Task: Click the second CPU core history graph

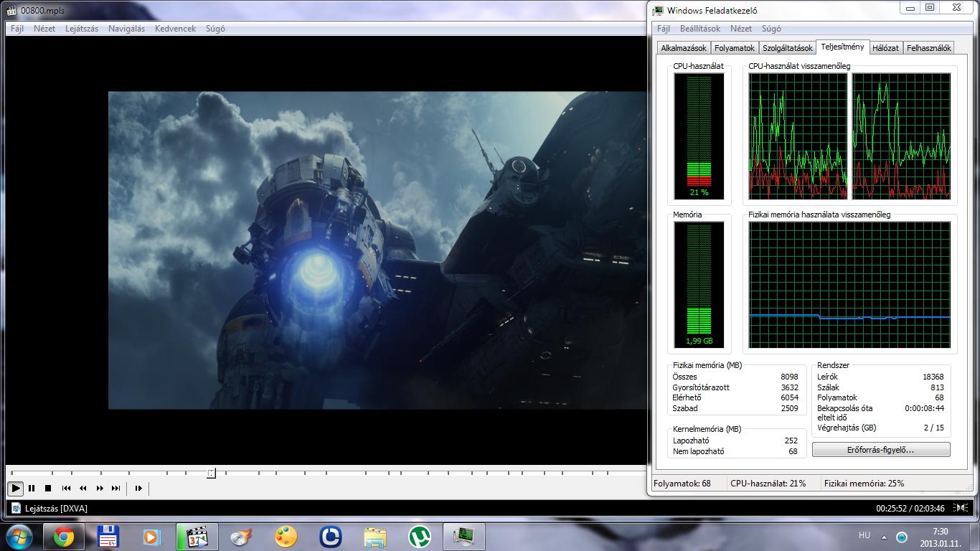Action: click(x=901, y=136)
